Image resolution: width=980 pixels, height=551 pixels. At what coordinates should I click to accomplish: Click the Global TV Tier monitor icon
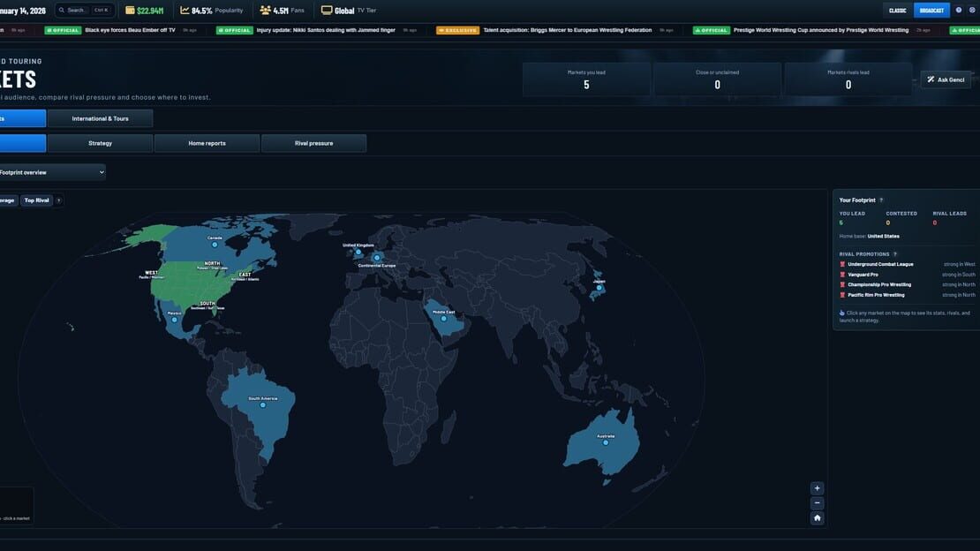327,10
